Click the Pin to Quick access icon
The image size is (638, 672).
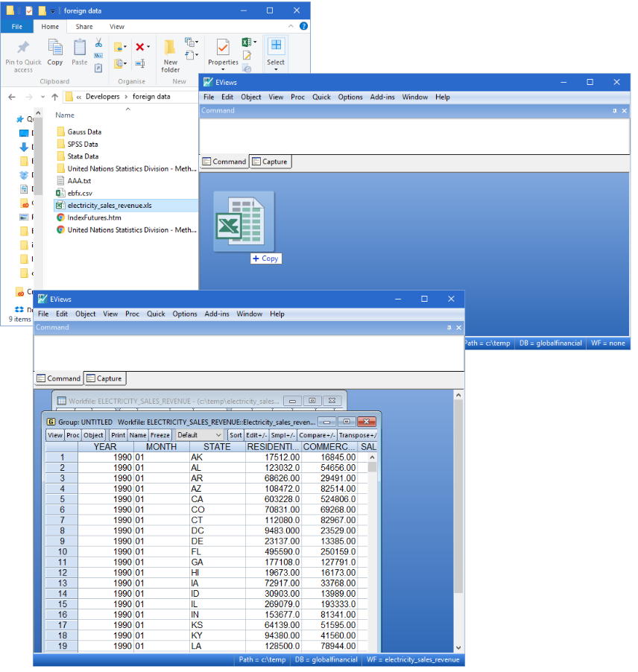click(x=23, y=47)
